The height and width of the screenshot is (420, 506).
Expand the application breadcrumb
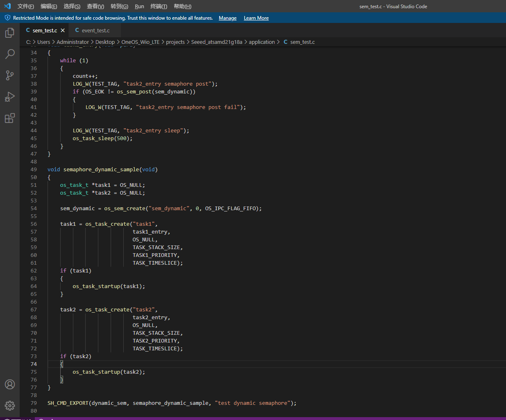coord(262,42)
